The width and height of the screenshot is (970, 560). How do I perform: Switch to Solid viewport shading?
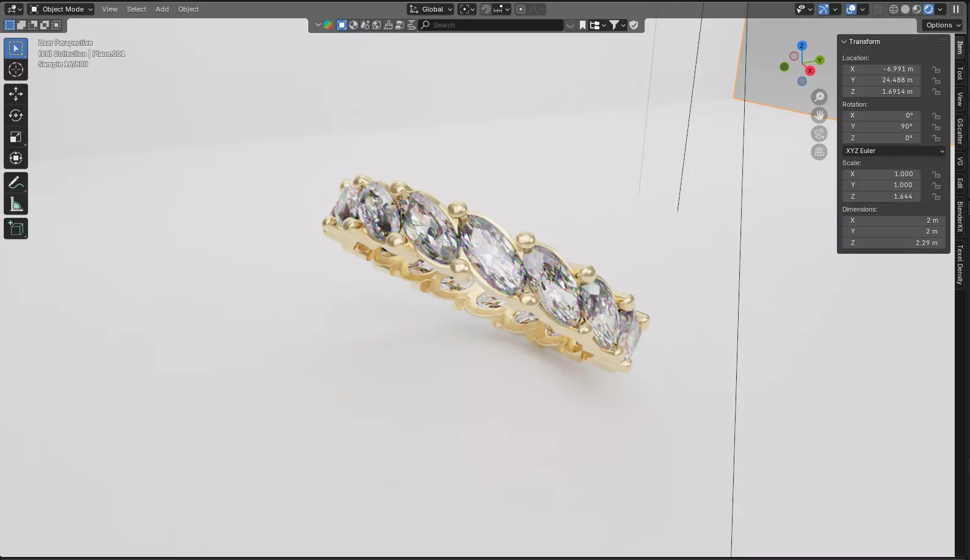(x=905, y=9)
